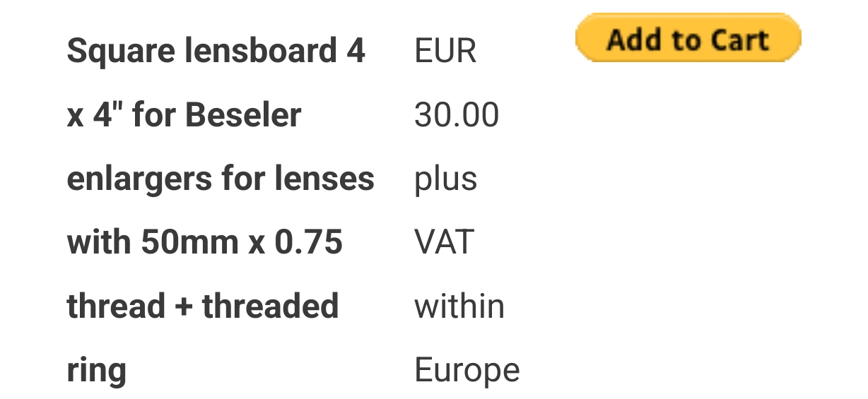The width and height of the screenshot is (868, 399).
Task: Click the word "ring" in product name
Action: (97, 371)
